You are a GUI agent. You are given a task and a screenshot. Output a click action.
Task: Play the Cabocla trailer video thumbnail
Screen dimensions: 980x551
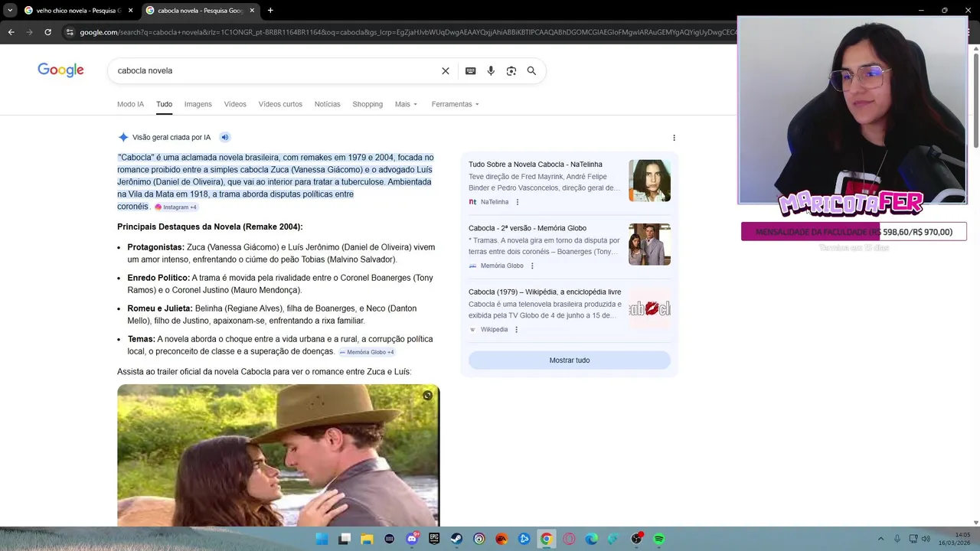click(x=278, y=455)
